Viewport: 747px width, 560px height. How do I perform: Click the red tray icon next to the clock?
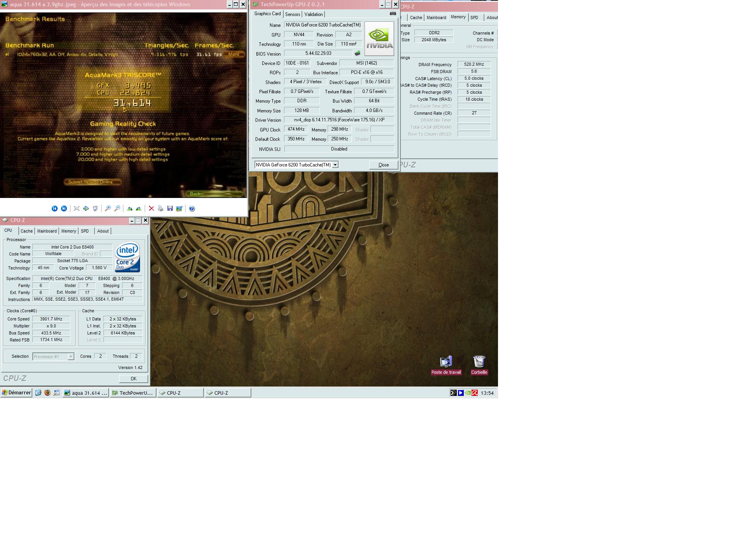click(475, 393)
